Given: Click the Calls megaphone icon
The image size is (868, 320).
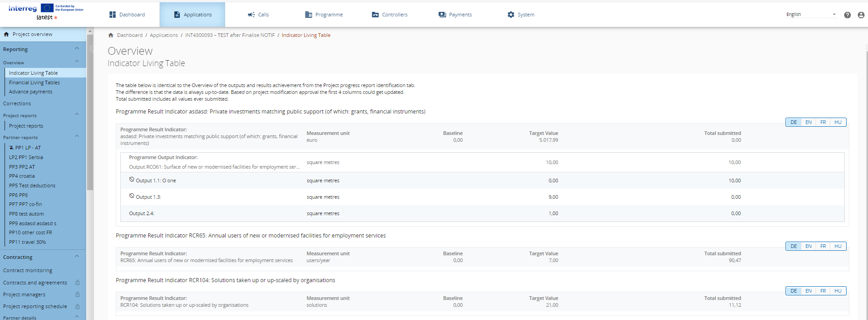Looking at the screenshot, I should (x=251, y=15).
